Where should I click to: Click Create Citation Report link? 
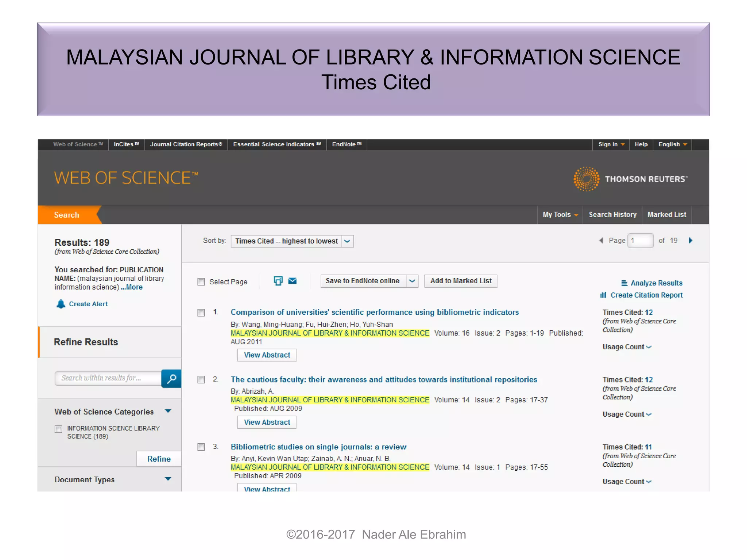pyautogui.click(x=646, y=295)
